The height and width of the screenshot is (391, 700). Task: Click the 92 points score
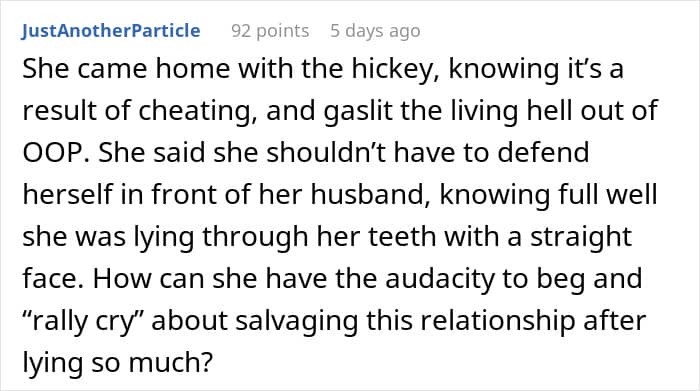pyautogui.click(x=270, y=31)
